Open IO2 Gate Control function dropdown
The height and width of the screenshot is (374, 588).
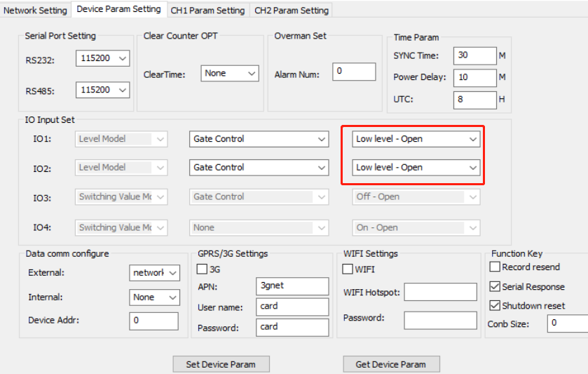point(259,168)
